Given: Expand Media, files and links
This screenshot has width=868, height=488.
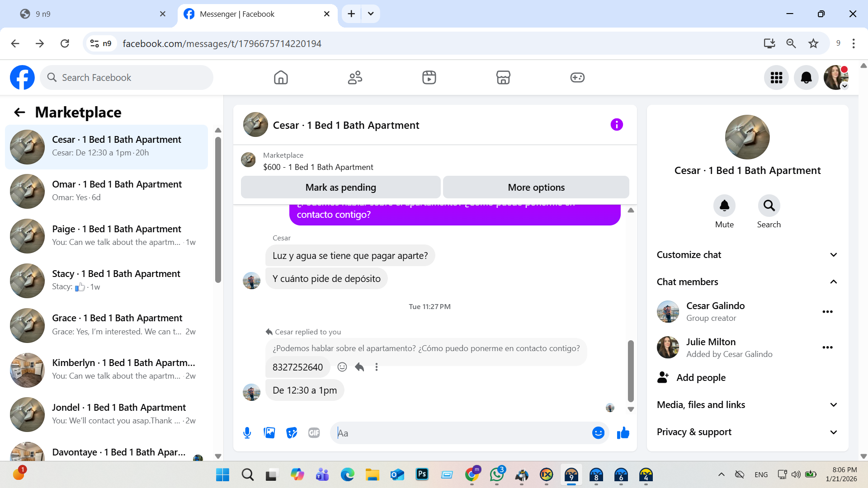Looking at the screenshot, I should (747, 405).
